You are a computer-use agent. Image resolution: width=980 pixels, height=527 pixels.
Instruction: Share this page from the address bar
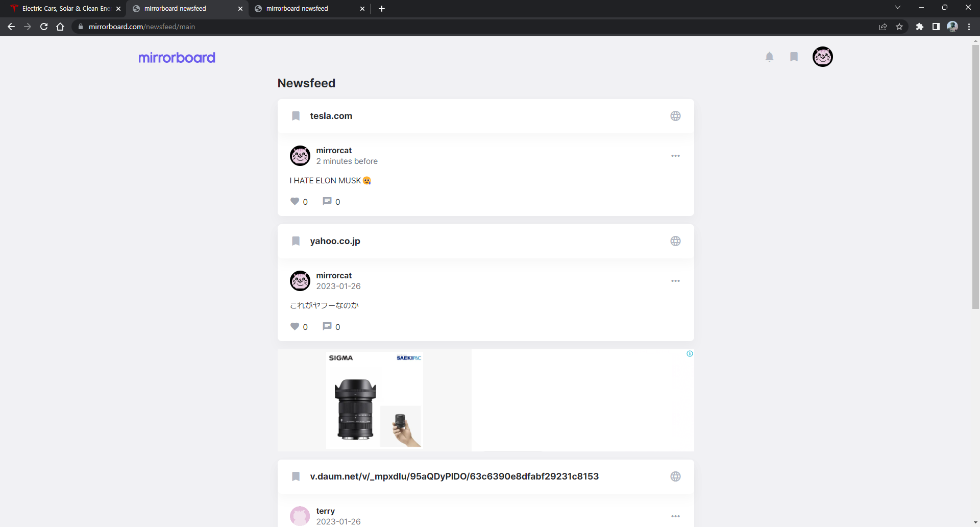(x=883, y=27)
